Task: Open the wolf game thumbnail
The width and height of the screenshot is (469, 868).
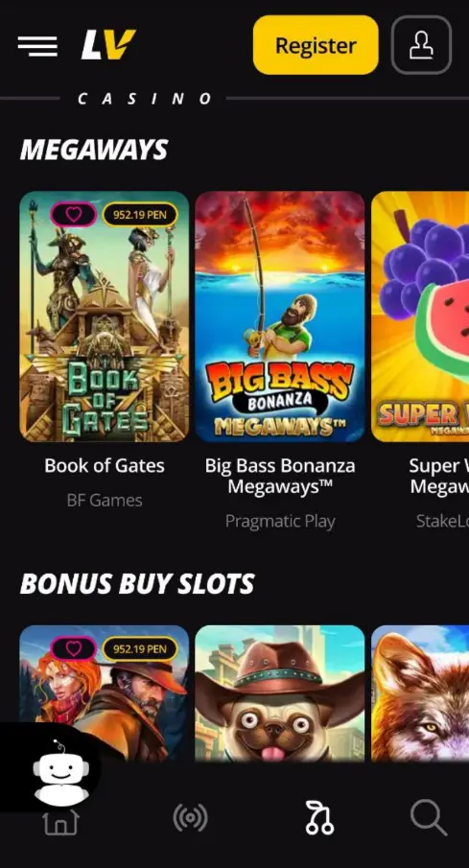Action: [420, 693]
